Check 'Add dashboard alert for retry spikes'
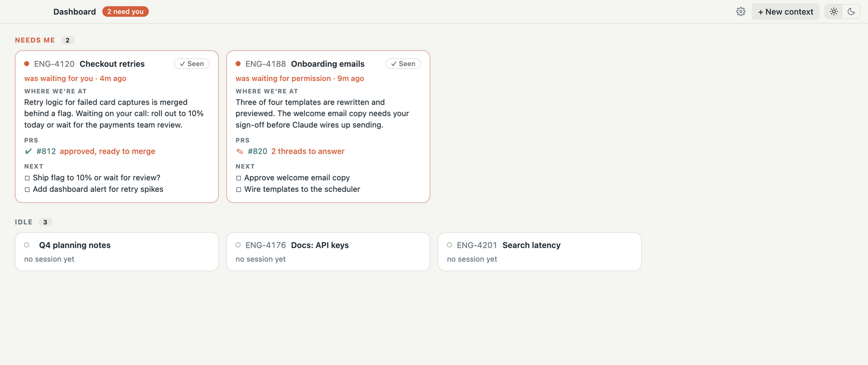 click(27, 190)
